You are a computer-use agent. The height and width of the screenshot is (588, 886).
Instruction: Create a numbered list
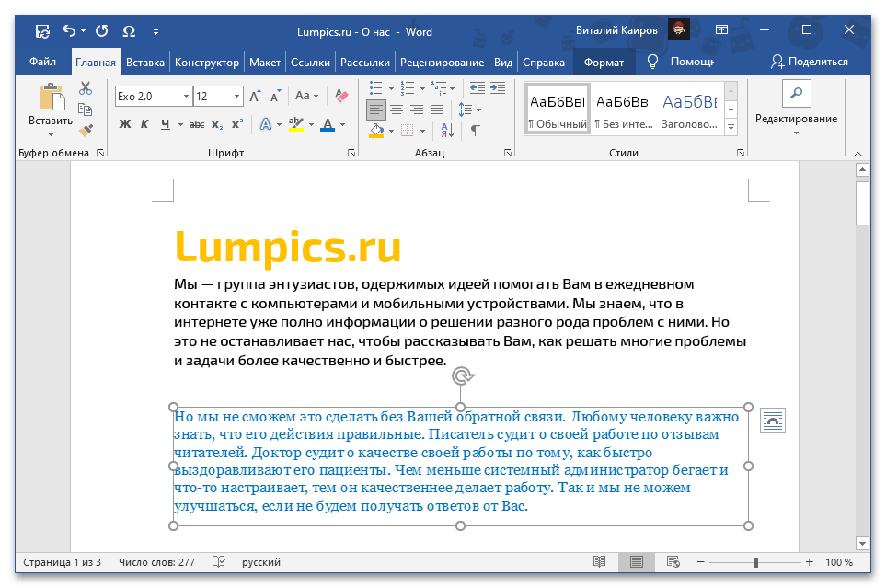408,87
